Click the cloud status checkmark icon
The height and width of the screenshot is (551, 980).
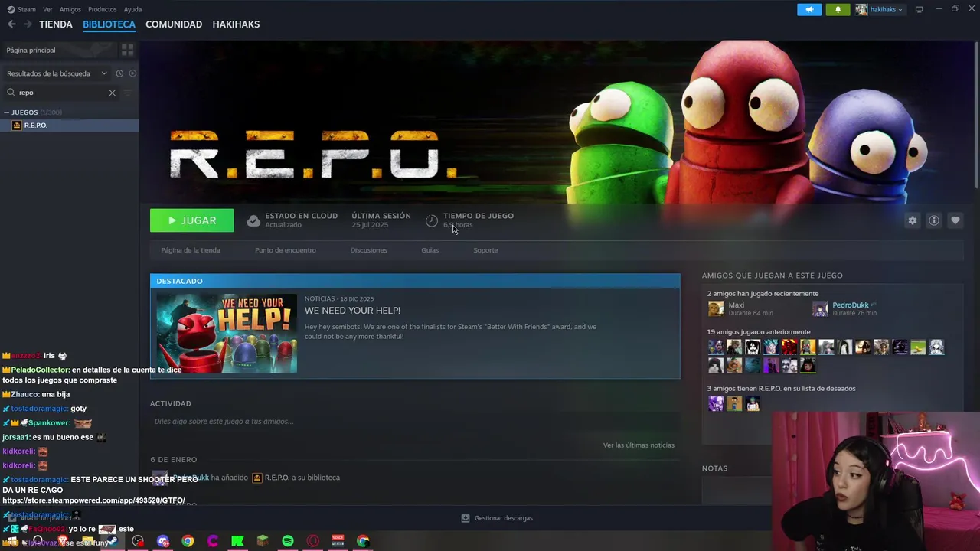[253, 220]
